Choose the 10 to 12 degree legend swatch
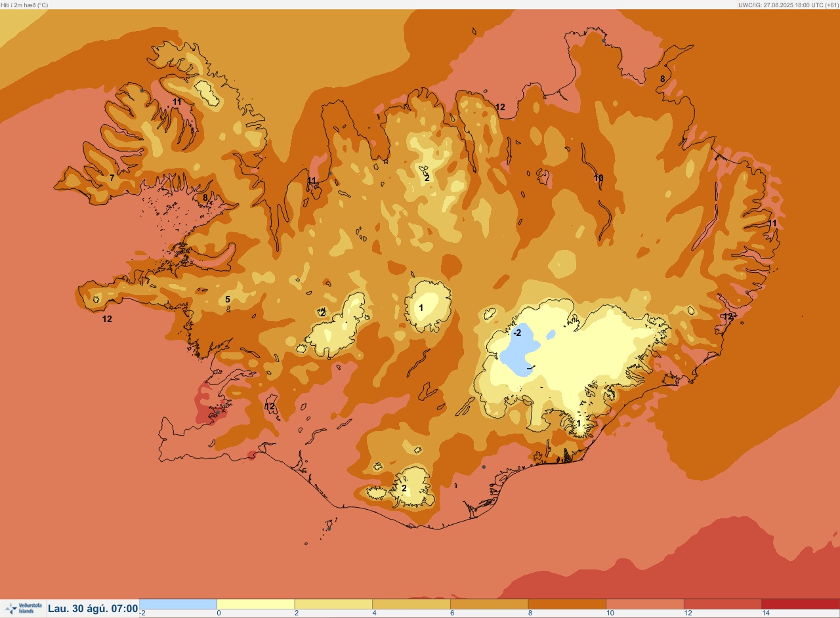This screenshot has height=618, width=840. [645, 604]
